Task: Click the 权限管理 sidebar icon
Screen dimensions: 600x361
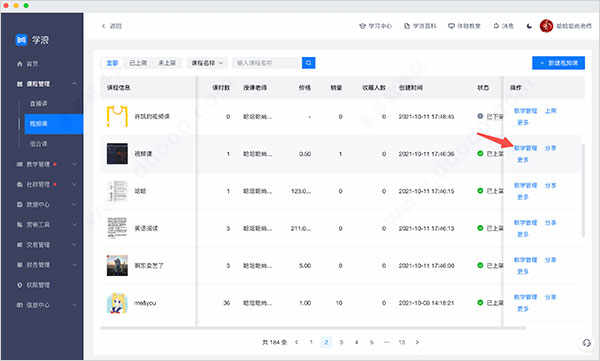Action: (x=20, y=285)
